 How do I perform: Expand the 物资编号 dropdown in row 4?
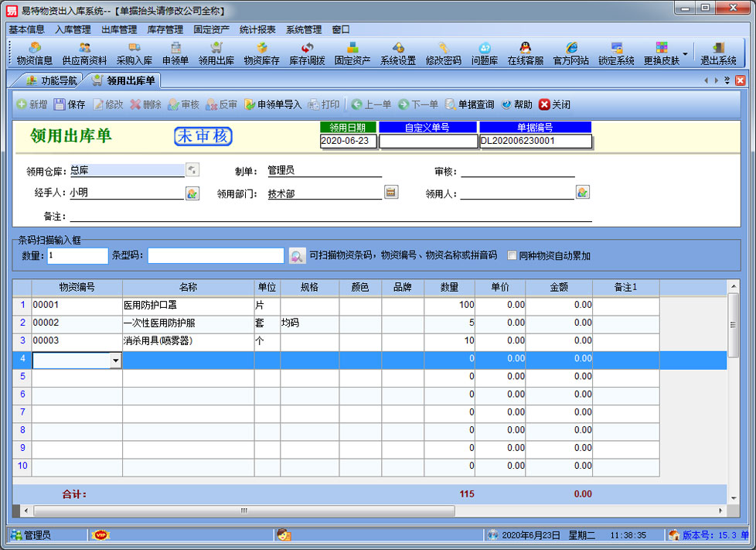[x=115, y=360]
